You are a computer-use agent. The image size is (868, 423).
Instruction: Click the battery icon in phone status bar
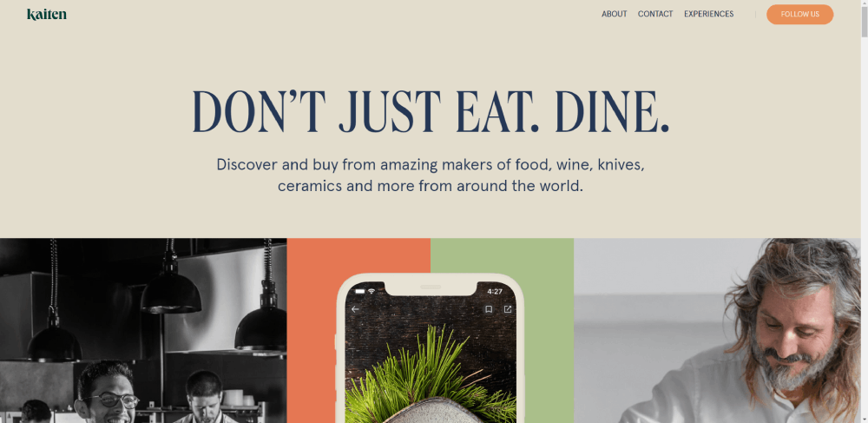360,291
